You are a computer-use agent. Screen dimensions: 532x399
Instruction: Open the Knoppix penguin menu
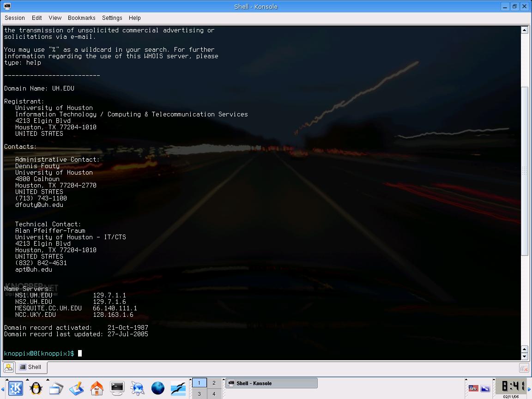(36, 388)
